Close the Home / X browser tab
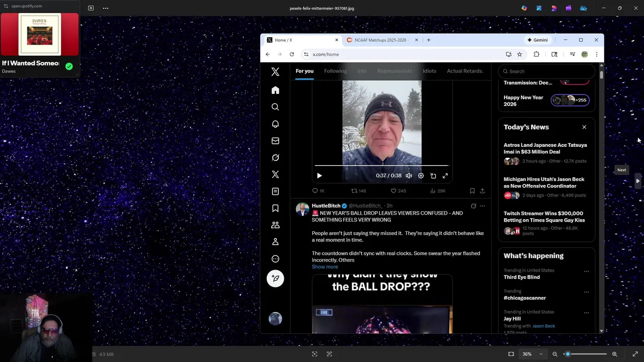Screen dimensions: 644x362 (337, 40)
